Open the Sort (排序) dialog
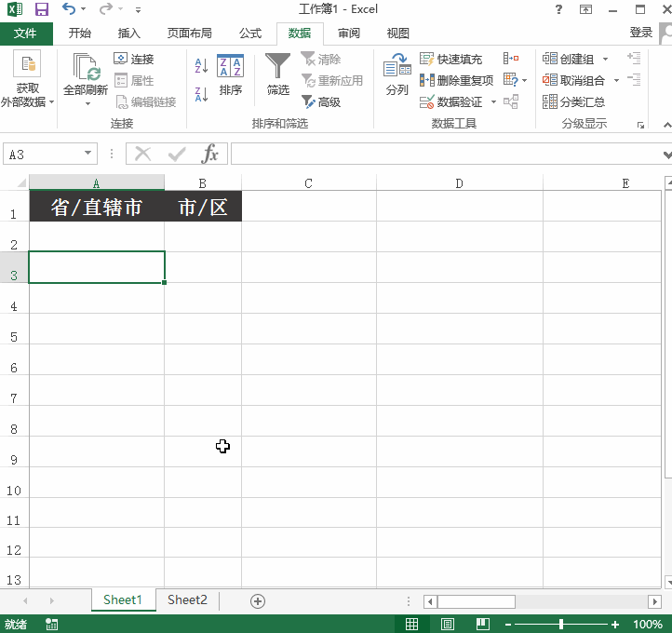 pyautogui.click(x=230, y=76)
